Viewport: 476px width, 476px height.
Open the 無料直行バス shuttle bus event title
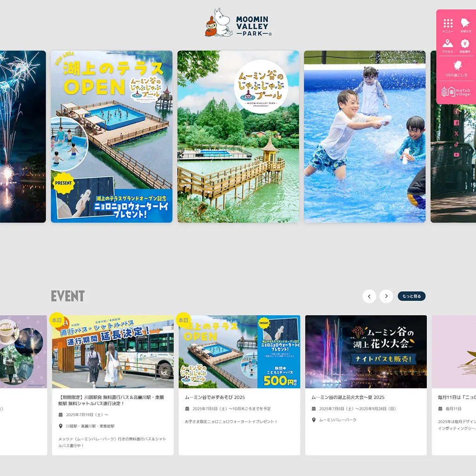pos(112,401)
